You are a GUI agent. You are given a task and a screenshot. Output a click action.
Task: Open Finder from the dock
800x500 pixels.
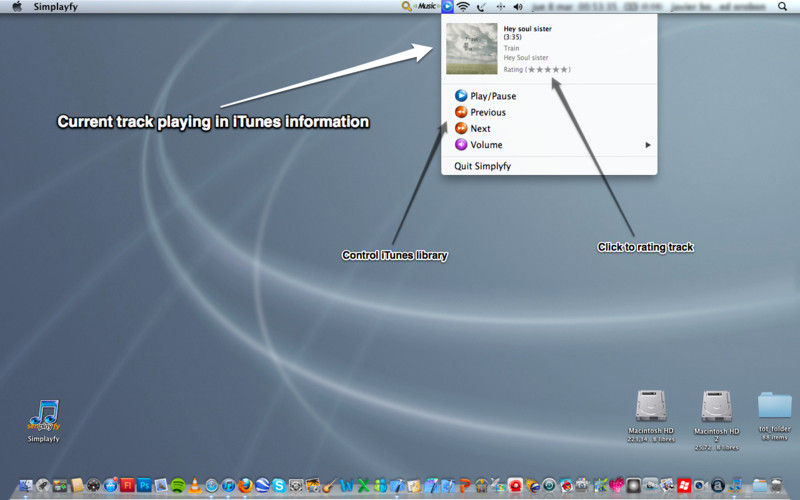(x=26, y=486)
